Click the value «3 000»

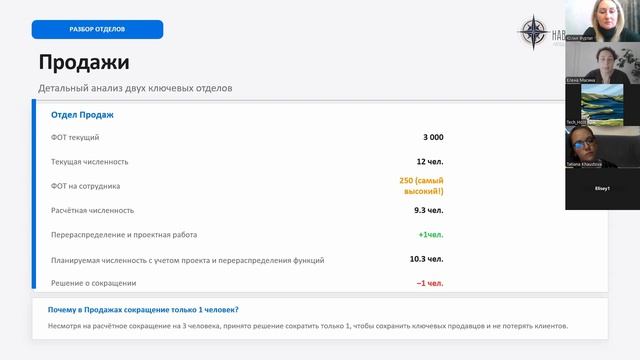point(433,137)
